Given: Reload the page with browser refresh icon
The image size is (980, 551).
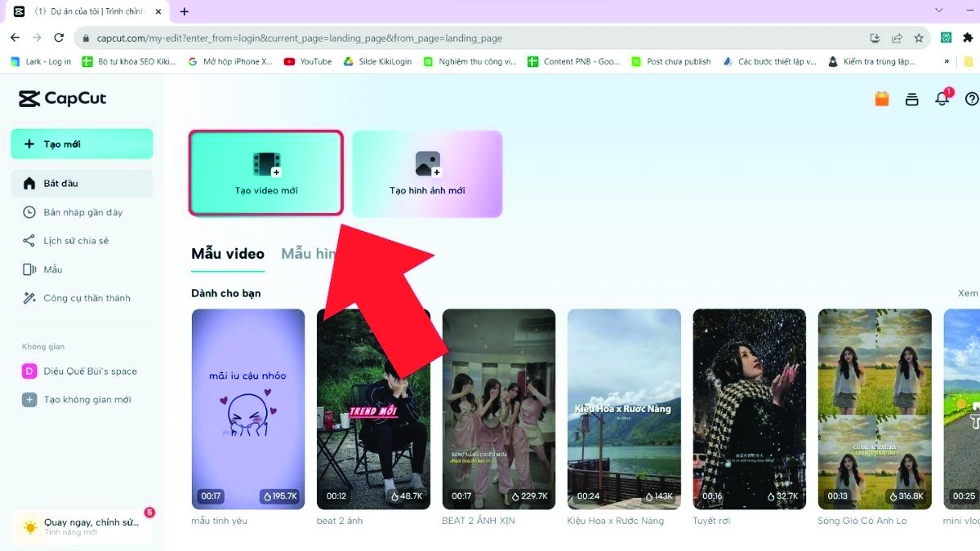Looking at the screenshot, I should click(59, 38).
